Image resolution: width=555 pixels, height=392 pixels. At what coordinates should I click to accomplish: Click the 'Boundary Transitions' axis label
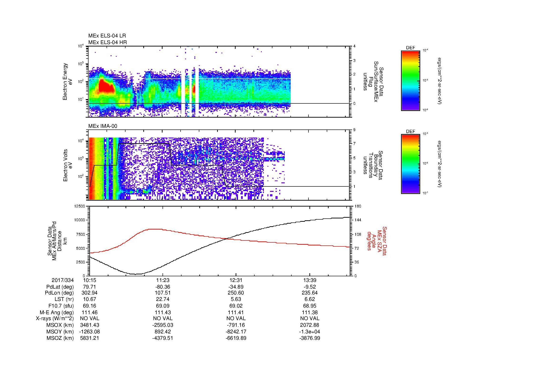[373, 166]
